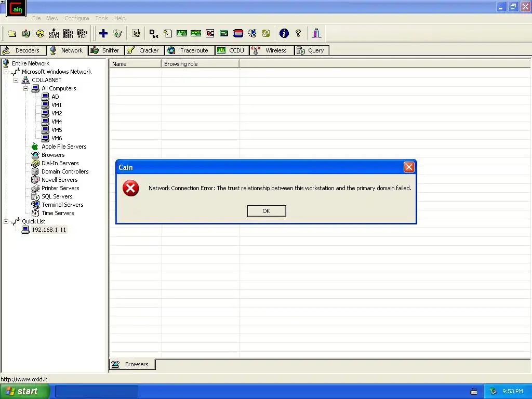Click the first green meter toolbar icon

point(182,33)
